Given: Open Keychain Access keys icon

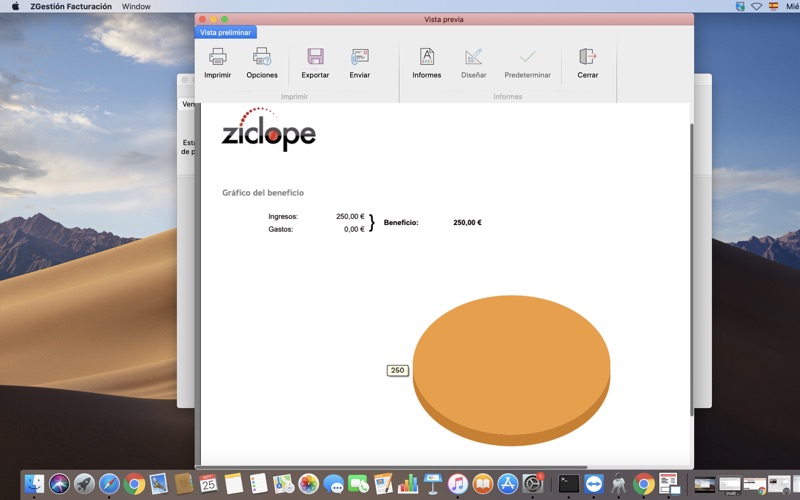Looking at the screenshot, I should pos(618,484).
